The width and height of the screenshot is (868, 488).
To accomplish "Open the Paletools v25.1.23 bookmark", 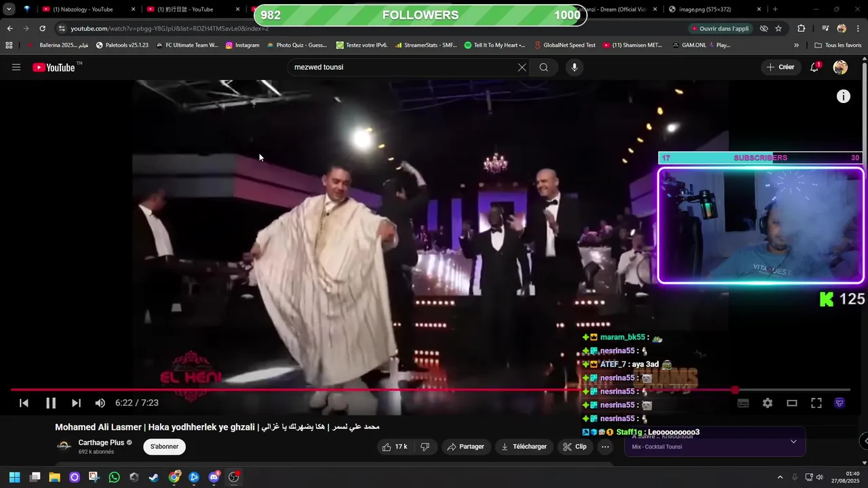I will pyautogui.click(x=122, y=45).
